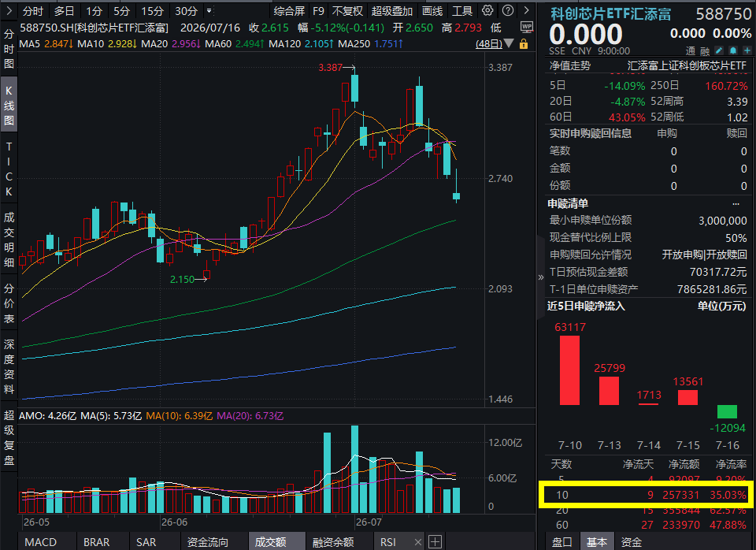Select the 资金 tab in right panel
Viewport: 756px width, 550px height.
tap(631, 542)
